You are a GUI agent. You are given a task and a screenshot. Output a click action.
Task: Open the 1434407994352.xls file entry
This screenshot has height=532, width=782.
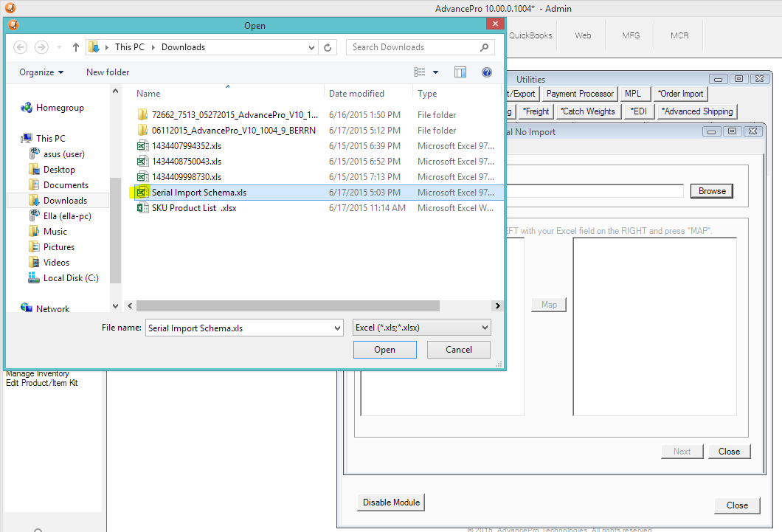pos(186,146)
